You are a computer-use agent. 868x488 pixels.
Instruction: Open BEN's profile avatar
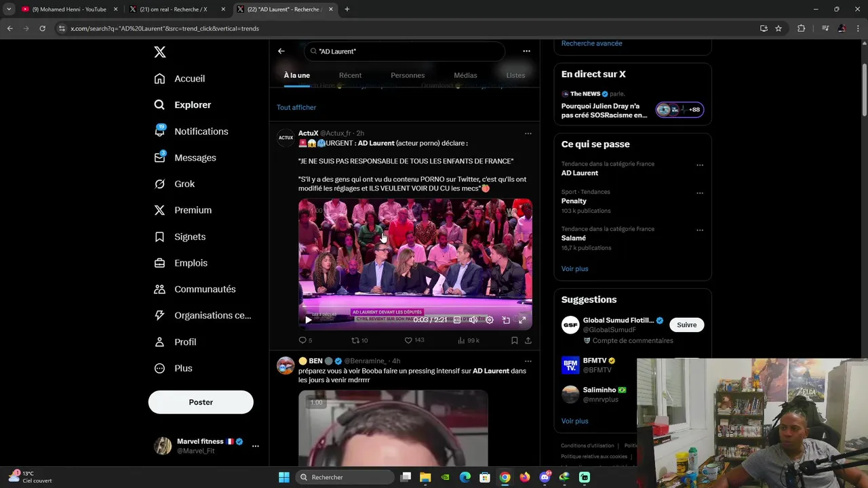286,365
